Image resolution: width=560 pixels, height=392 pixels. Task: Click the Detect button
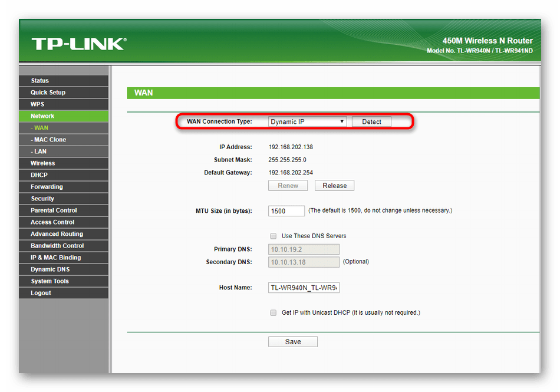click(371, 122)
